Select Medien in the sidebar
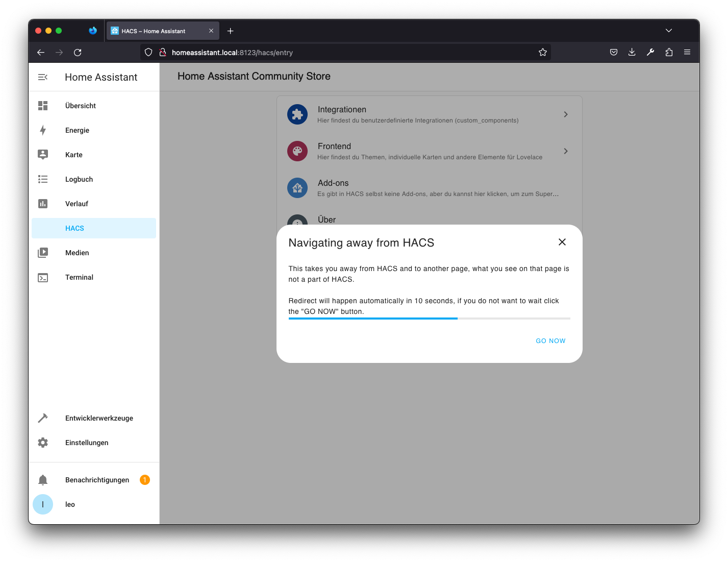Viewport: 728px width, 562px height. coord(77,253)
